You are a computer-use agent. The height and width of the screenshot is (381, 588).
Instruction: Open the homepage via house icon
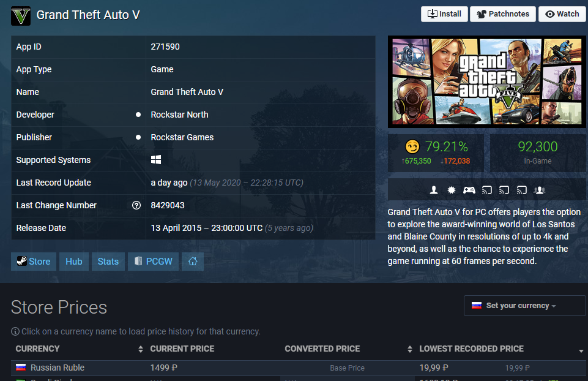pyautogui.click(x=193, y=262)
